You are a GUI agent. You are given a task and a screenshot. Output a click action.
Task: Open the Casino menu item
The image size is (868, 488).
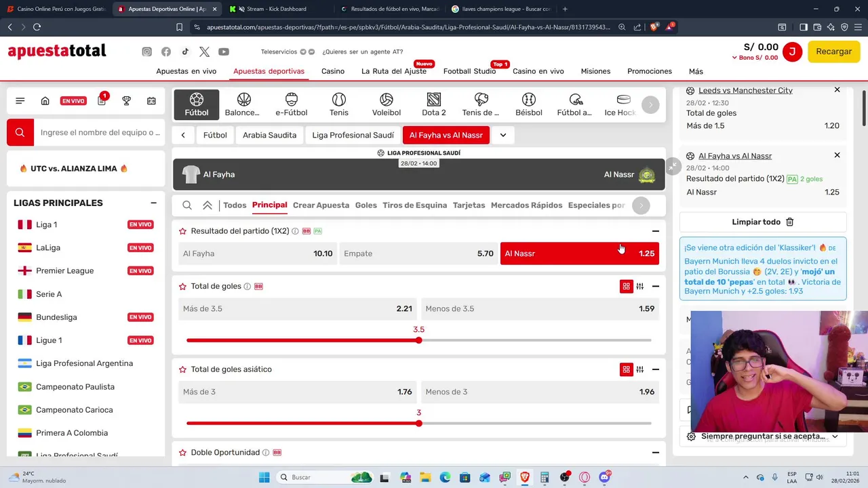tap(333, 71)
